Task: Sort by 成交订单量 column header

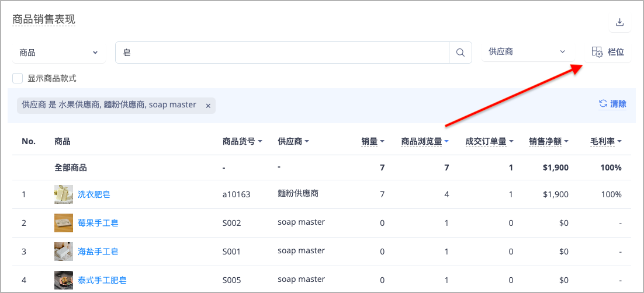Action: click(489, 142)
